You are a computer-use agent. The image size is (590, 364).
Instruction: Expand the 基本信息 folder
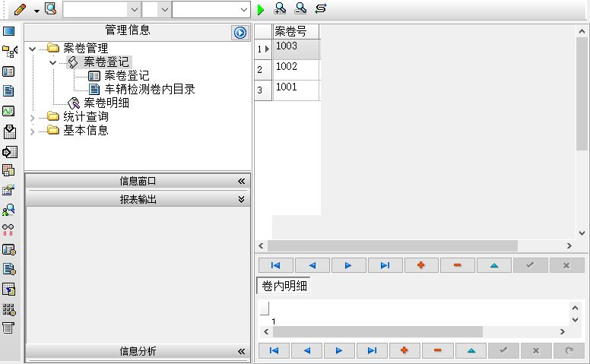(33, 131)
